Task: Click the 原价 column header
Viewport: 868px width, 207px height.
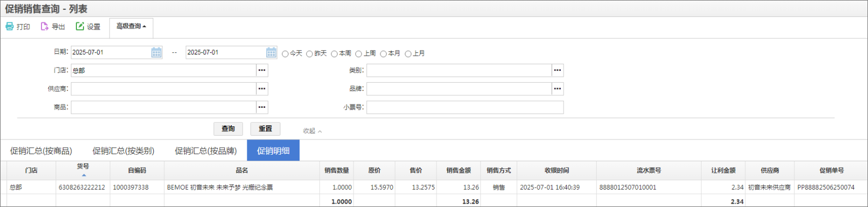Action: [374, 171]
